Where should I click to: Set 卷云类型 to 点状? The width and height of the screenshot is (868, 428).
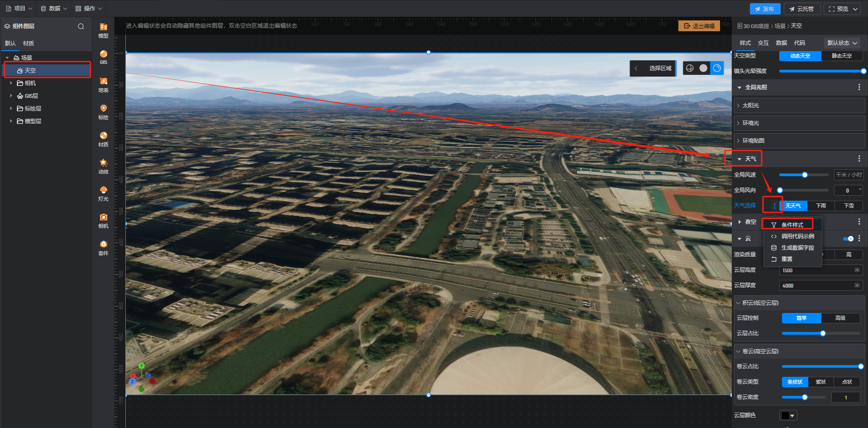847,382
